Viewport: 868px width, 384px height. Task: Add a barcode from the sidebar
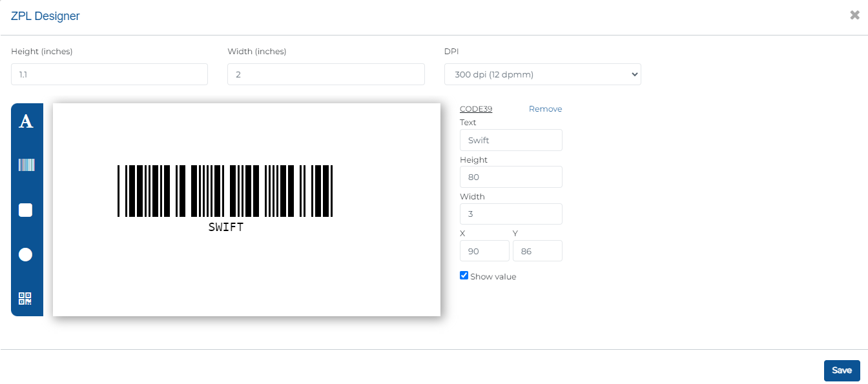[x=26, y=165]
